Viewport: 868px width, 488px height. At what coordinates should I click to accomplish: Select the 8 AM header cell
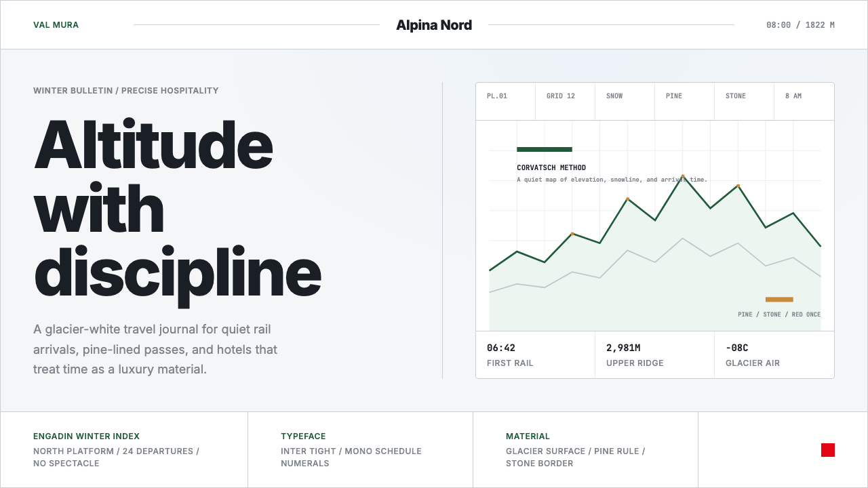tap(804, 102)
